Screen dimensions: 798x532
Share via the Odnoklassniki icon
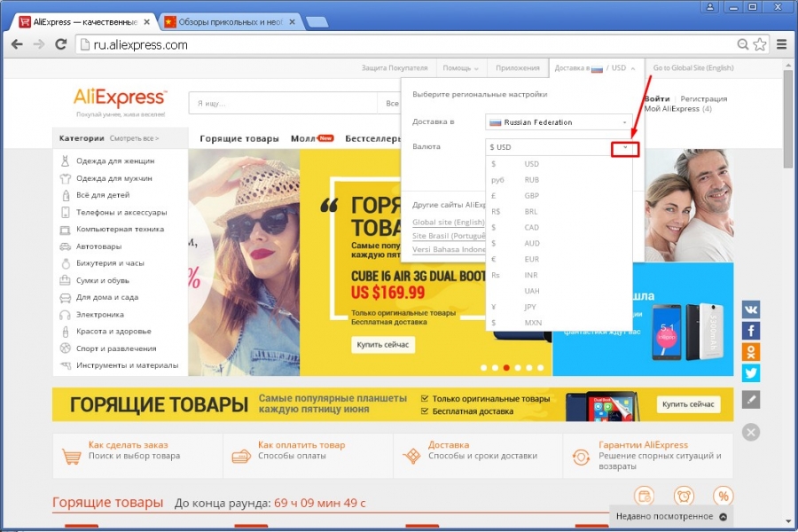(751, 352)
